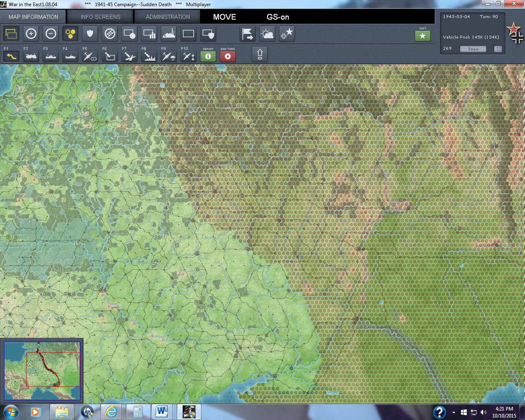The width and height of the screenshot is (525, 420).
Task: Toggle the shield icon in the top toolbar
Action: point(90,34)
